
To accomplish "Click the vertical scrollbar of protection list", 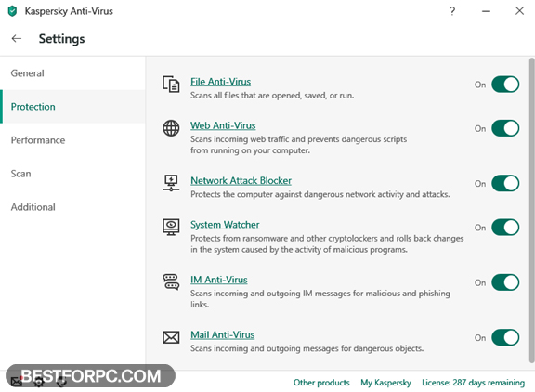I will 531,210.
